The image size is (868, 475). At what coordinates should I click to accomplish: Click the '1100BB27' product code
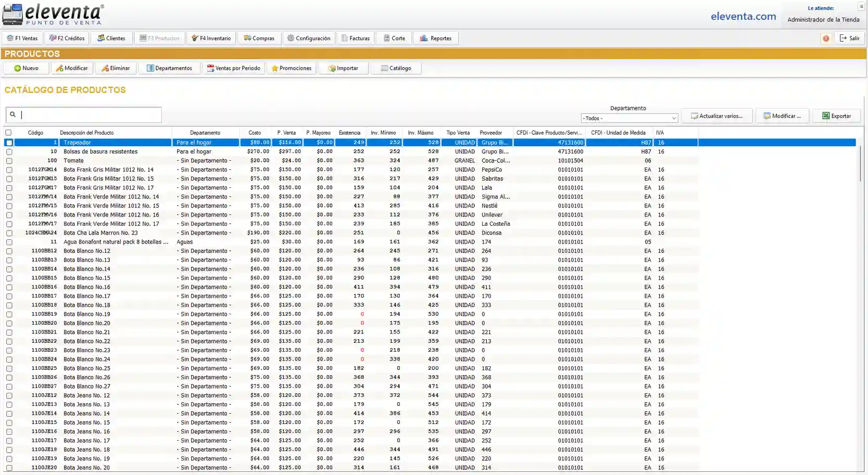coord(44,387)
